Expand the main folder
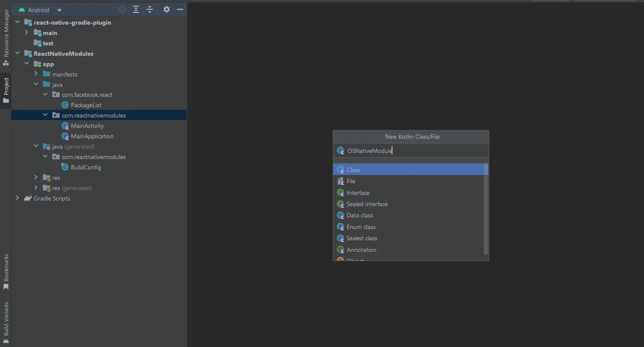 tap(26, 32)
